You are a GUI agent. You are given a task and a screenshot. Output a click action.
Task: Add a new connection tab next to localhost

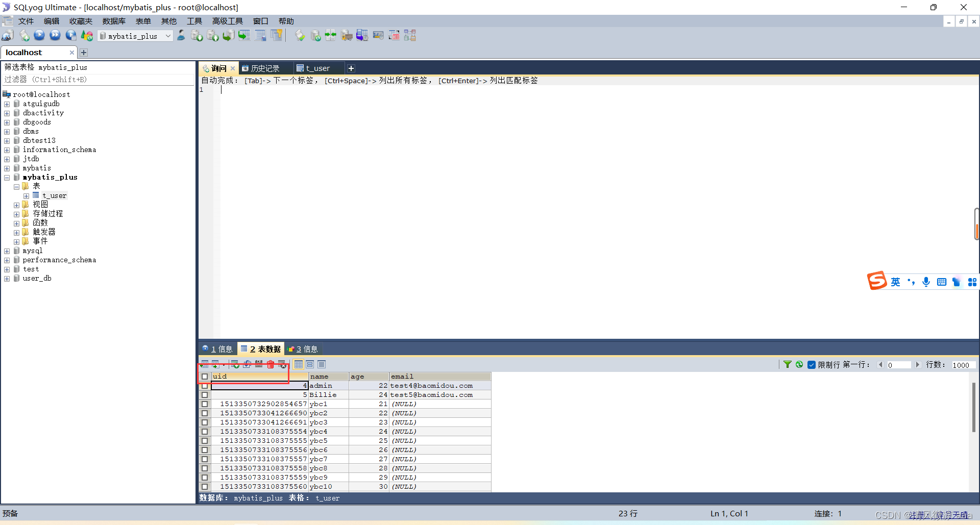pyautogui.click(x=84, y=53)
